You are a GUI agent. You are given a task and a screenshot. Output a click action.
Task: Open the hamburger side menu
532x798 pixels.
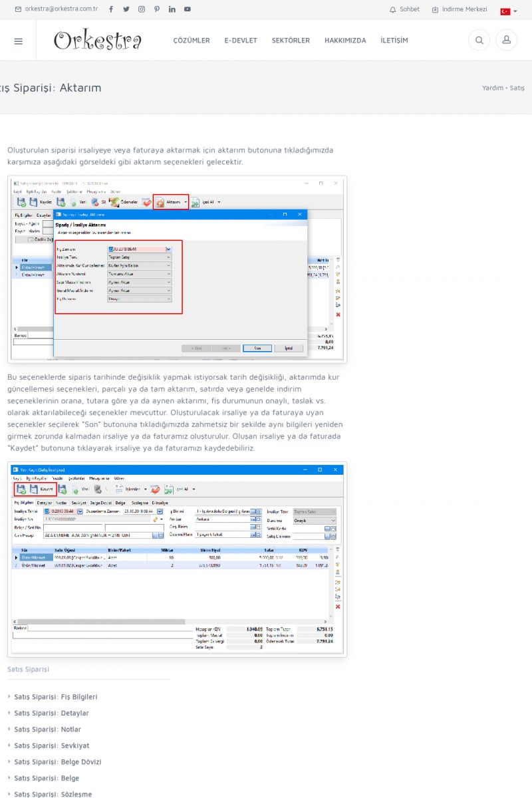18,41
